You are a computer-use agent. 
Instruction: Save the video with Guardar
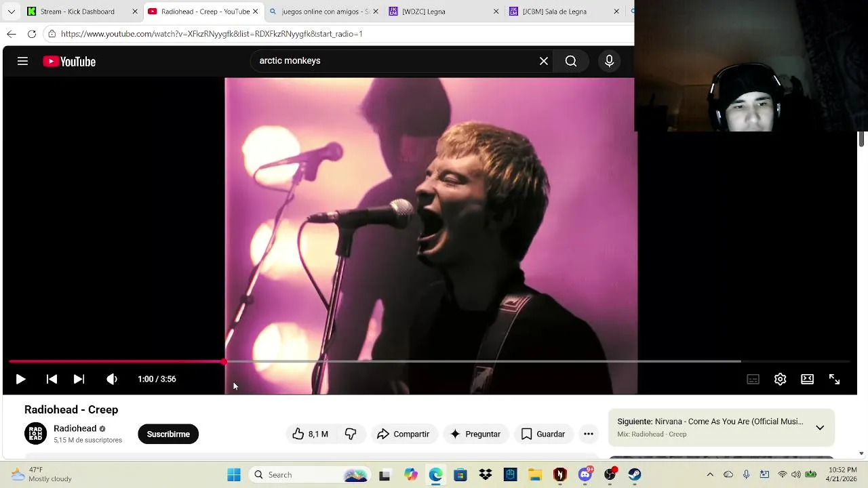tap(542, 434)
